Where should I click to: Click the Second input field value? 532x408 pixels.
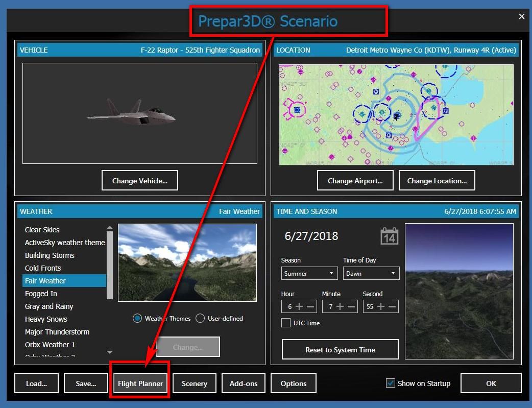(x=370, y=306)
